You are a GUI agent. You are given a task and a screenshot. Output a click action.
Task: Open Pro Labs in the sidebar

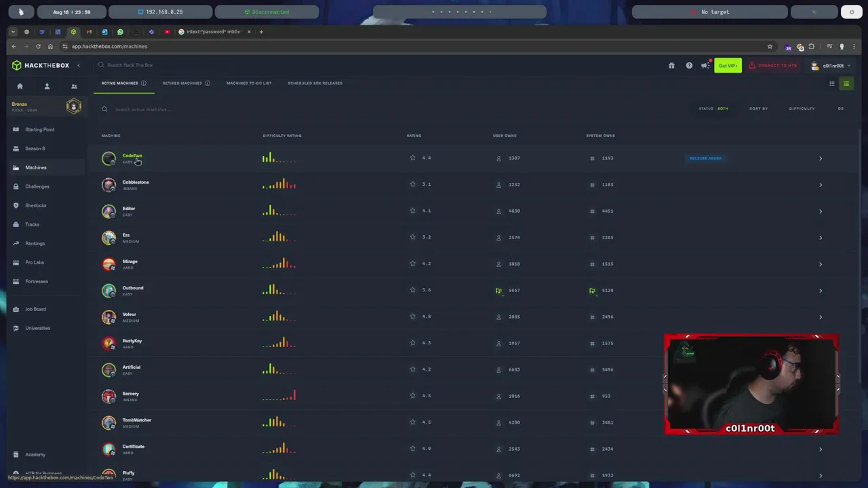(34, 262)
